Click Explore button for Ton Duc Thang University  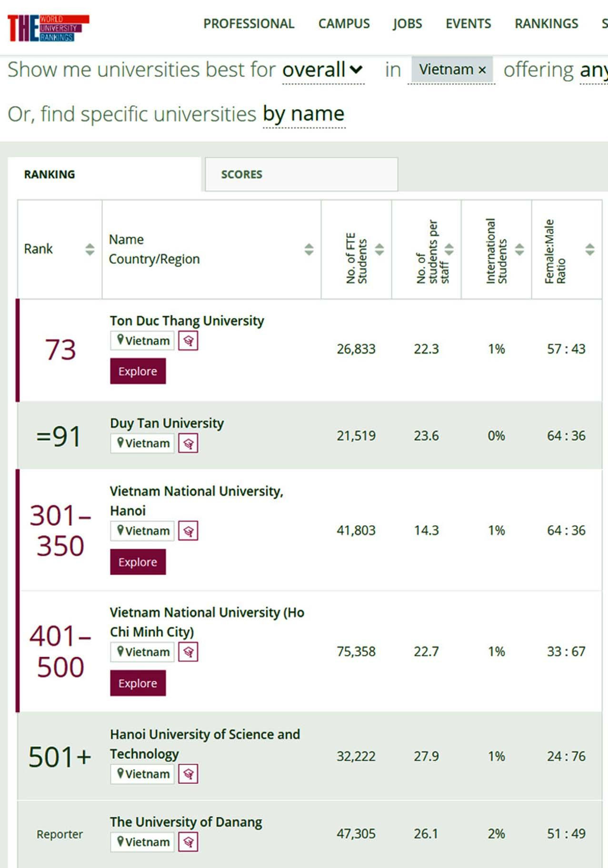[138, 371]
